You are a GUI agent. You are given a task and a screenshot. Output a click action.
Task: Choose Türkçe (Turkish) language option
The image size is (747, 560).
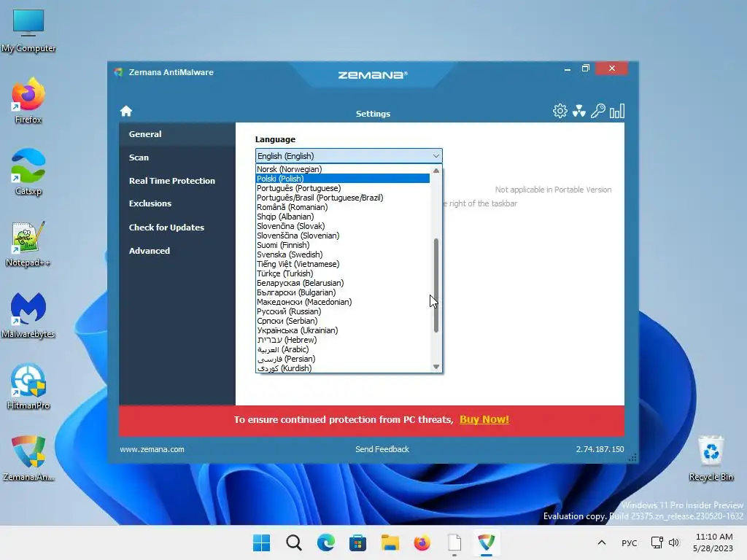click(343, 273)
